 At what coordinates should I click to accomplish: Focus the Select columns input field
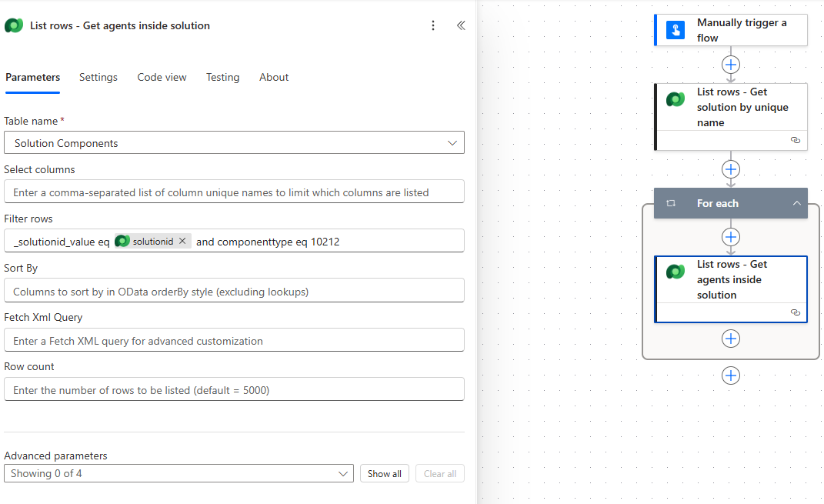pos(234,192)
